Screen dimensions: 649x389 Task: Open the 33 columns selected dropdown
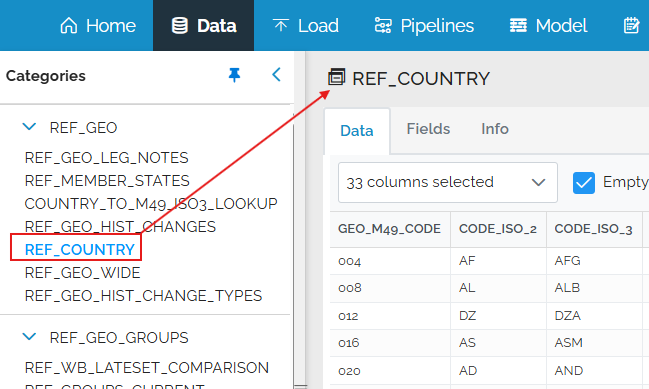(447, 182)
